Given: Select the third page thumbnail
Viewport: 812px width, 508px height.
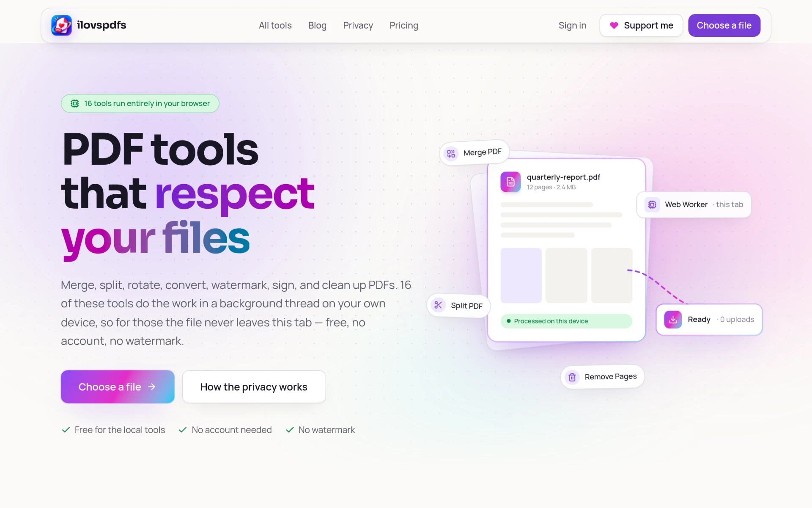Looking at the screenshot, I should (612, 275).
